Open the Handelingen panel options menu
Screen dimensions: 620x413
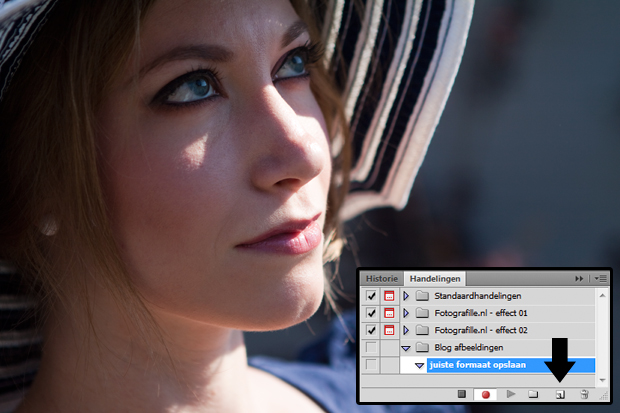pyautogui.click(x=600, y=278)
